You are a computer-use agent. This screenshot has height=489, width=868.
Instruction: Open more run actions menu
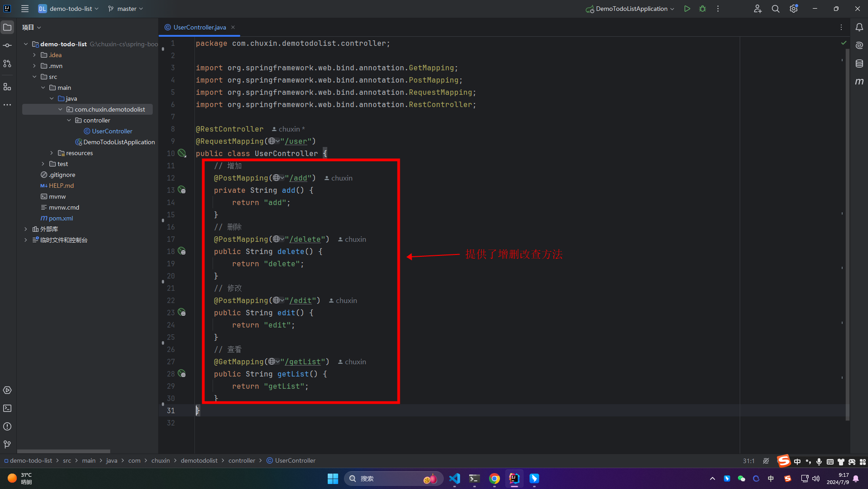(718, 9)
